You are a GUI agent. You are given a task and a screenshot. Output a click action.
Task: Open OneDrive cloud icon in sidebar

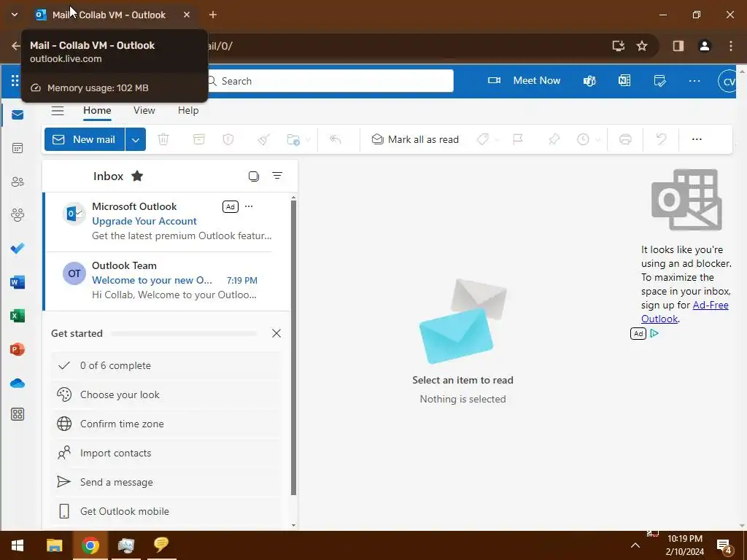point(18,383)
